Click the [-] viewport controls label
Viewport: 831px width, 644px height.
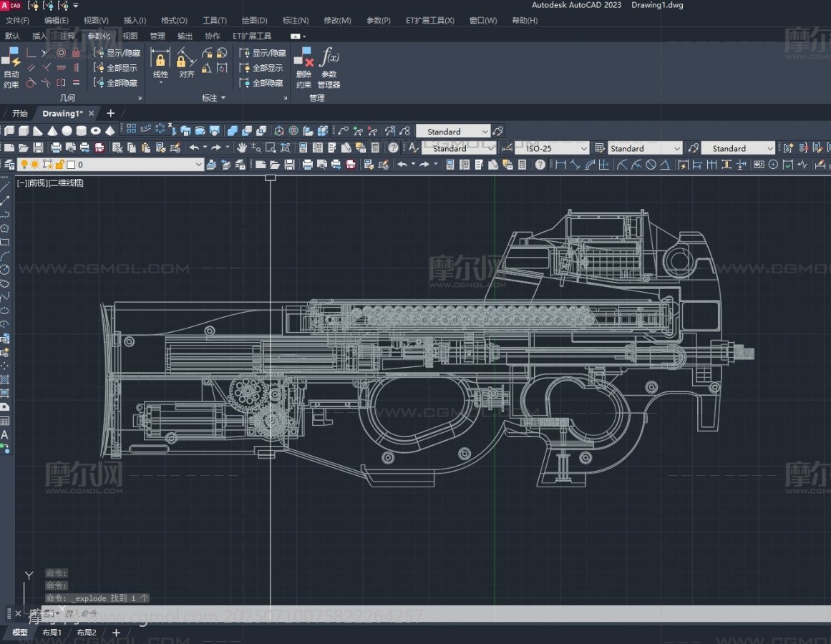pos(21,182)
